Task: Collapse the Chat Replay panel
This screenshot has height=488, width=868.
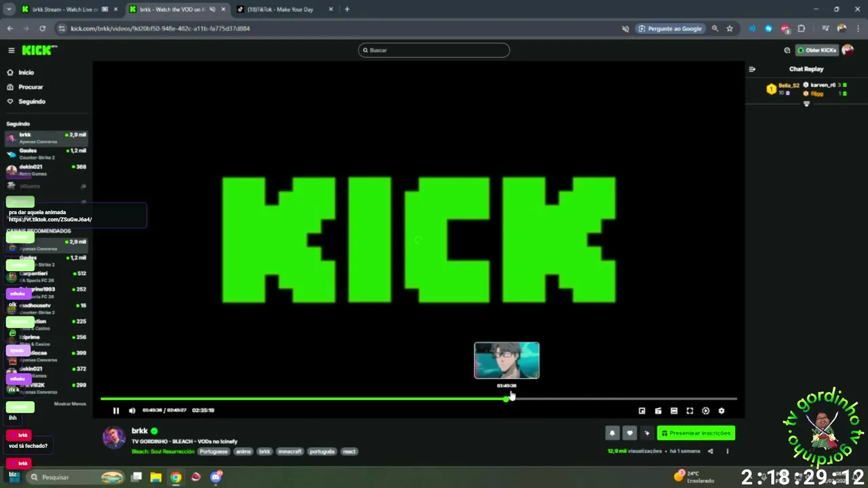Action: [752, 69]
